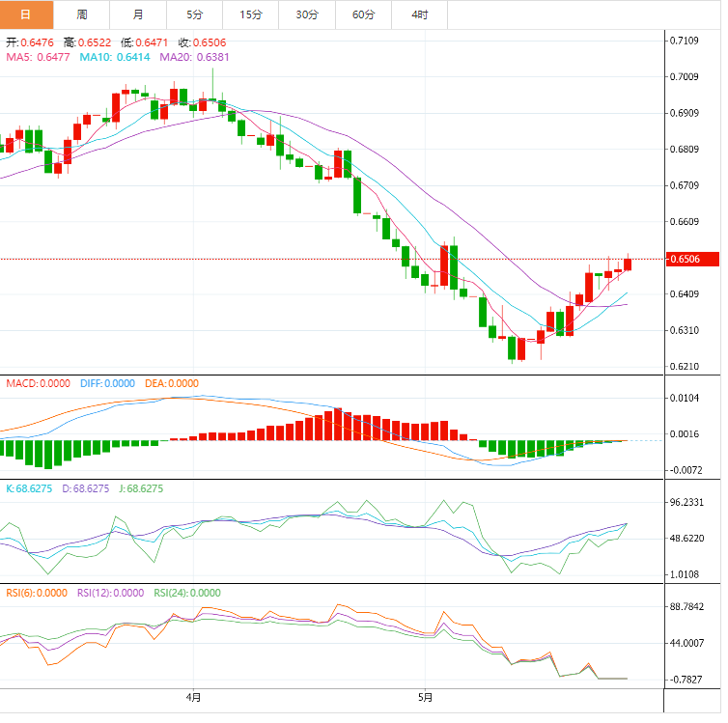The width and height of the screenshot is (728, 723).
Task: Click the 0.7009 price axis label
Action: pos(685,77)
